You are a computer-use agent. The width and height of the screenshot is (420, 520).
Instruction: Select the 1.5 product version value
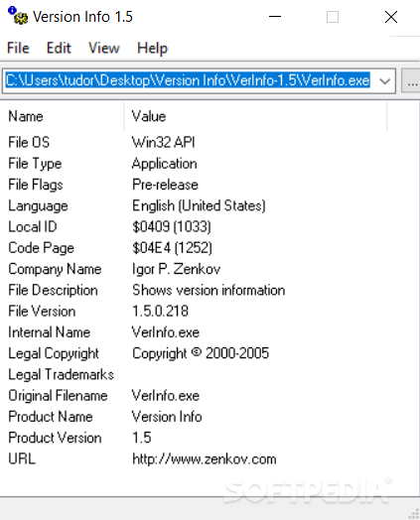click(x=142, y=438)
